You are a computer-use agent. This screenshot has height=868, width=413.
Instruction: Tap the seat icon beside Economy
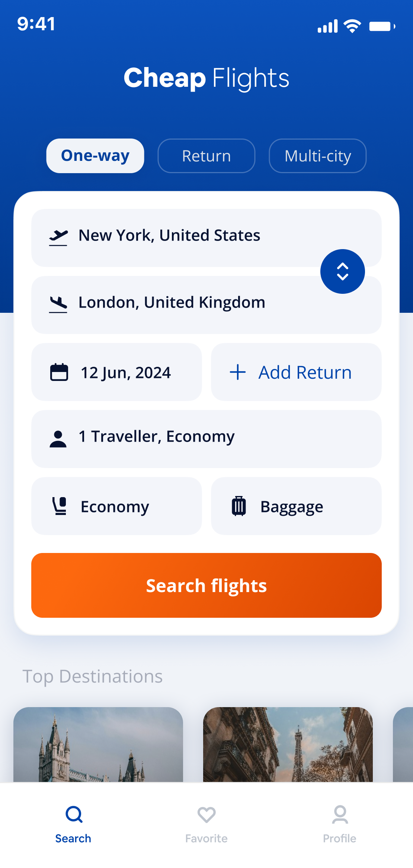pos(60,506)
